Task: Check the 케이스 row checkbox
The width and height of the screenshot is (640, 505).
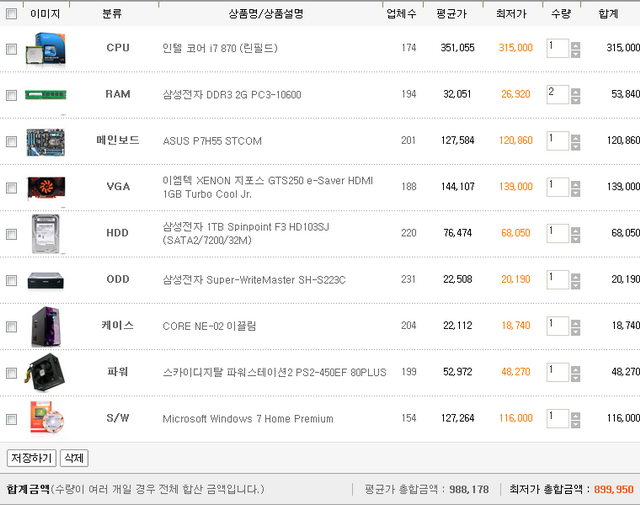Action: tap(11, 327)
